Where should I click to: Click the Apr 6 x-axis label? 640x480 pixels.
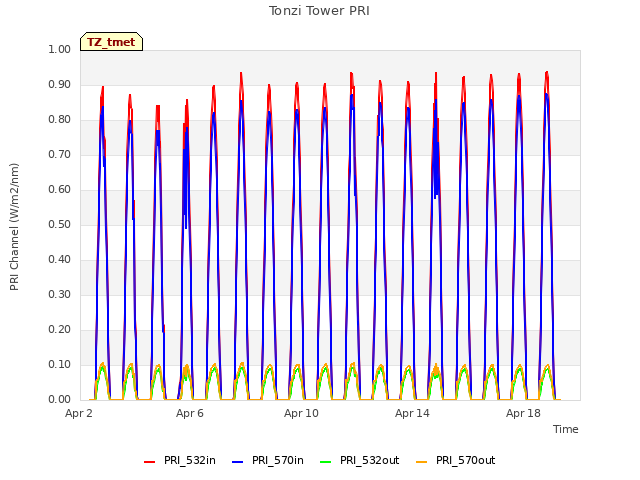tap(190, 413)
